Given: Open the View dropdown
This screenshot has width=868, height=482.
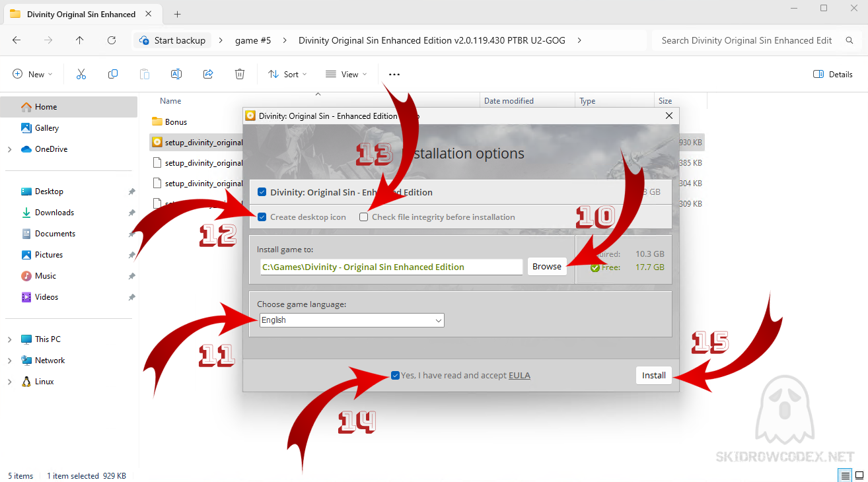Looking at the screenshot, I should pos(346,75).
